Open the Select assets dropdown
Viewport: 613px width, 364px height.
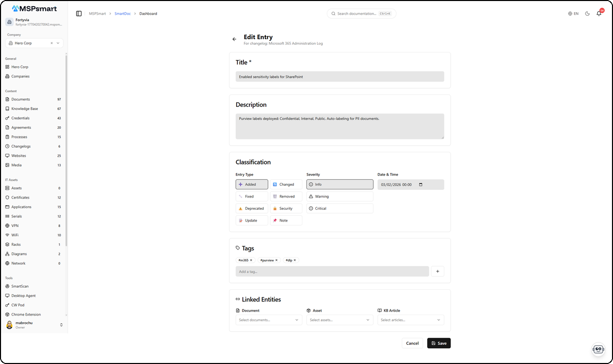pyautogui.click(x=340, y=320)
